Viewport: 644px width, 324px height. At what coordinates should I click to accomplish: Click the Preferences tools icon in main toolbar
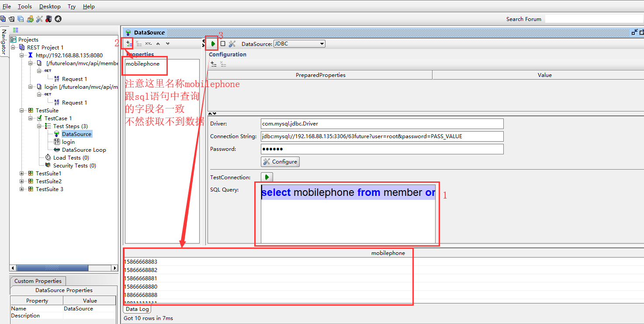coord(39,19)
